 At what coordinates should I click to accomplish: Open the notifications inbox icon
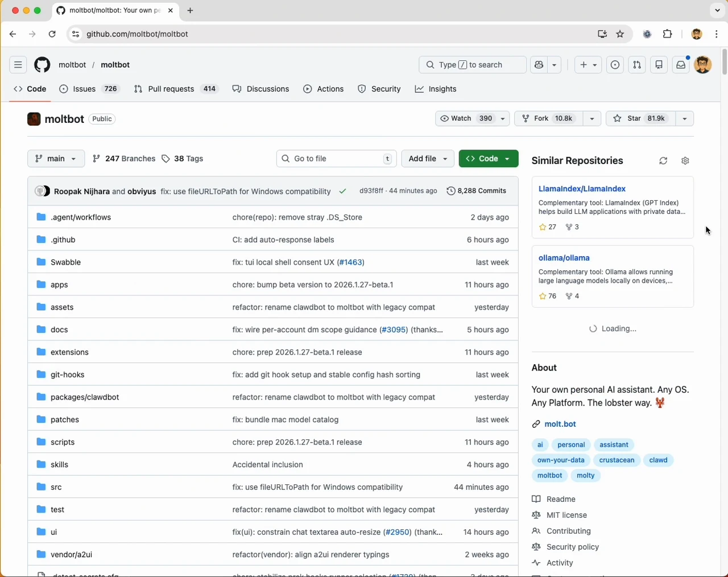681,65
